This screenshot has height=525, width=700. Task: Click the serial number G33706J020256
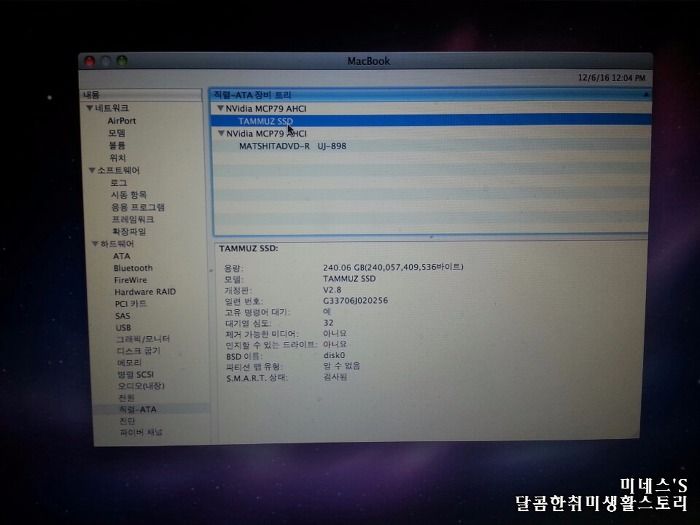pos(355,300)
